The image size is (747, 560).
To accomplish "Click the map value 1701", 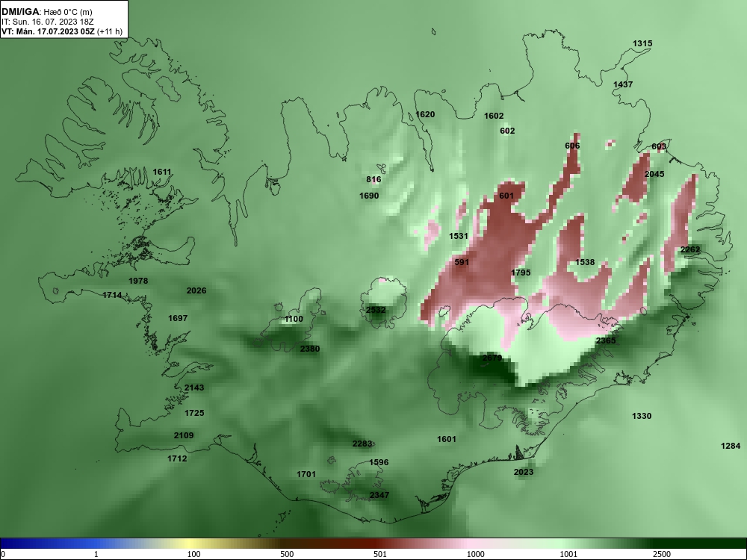I will coord(306,474).
